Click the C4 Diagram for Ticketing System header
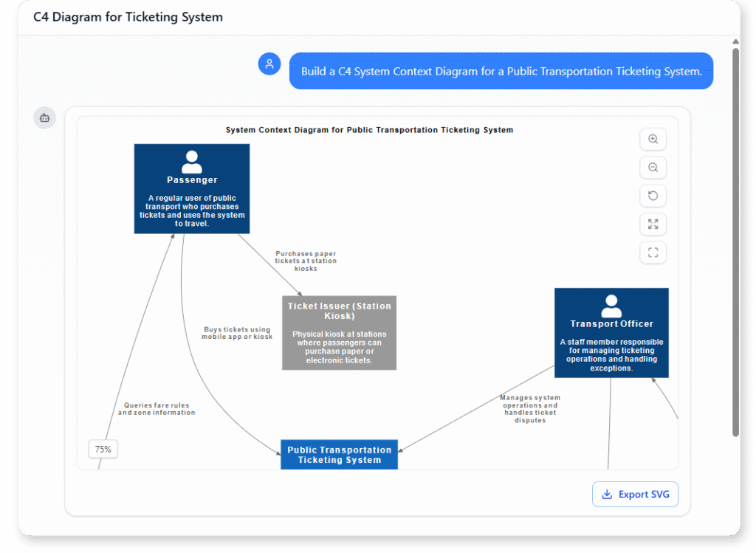This screenshot has width=756, height=553. coord(127,16)
